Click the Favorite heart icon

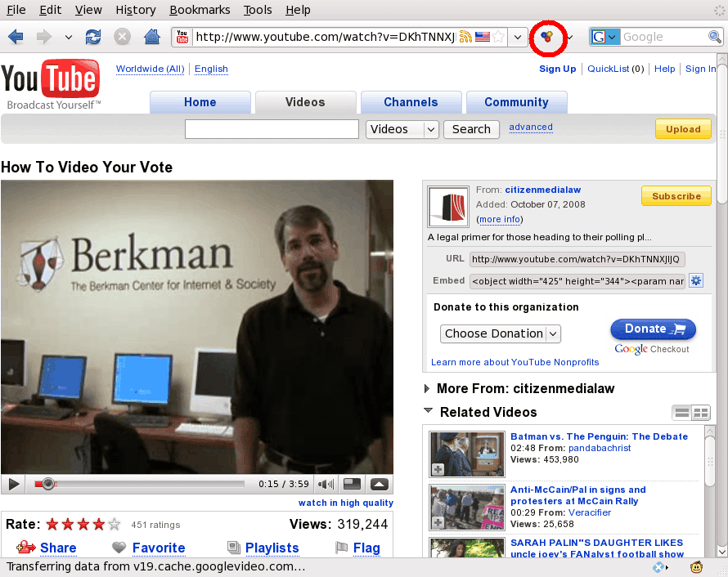coord(119,548)
